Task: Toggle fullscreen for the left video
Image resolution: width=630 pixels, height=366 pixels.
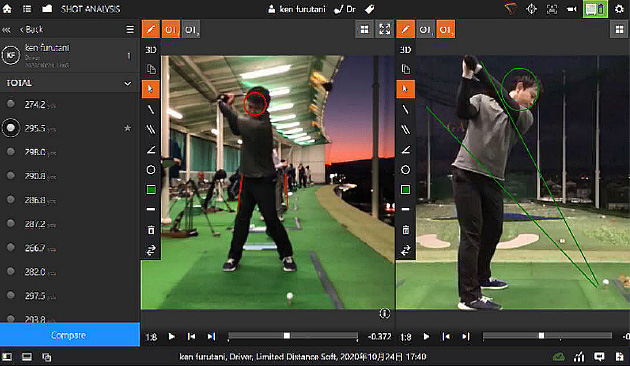Action: 385,29
